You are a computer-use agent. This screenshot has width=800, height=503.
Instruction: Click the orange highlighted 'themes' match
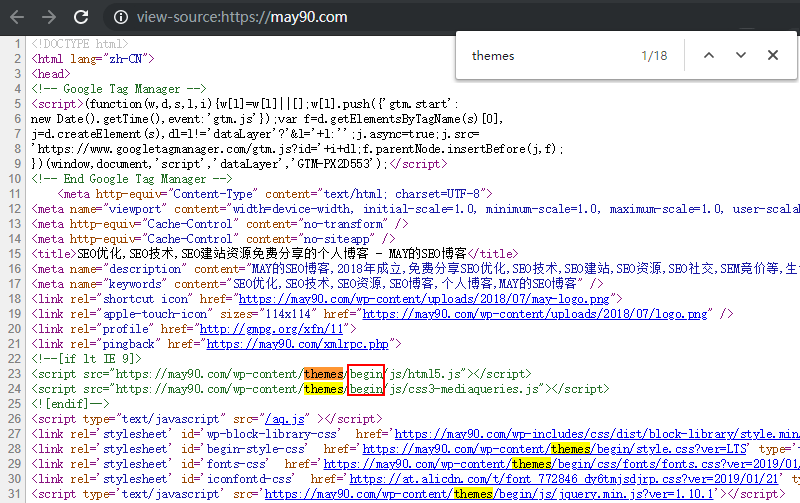click(x=324, y=373)
